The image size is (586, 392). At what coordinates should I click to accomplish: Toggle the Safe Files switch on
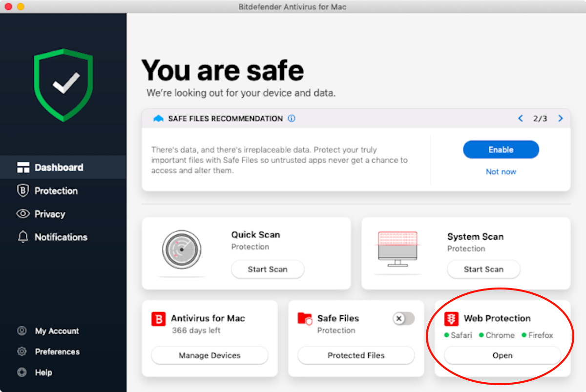pos(404,319)
